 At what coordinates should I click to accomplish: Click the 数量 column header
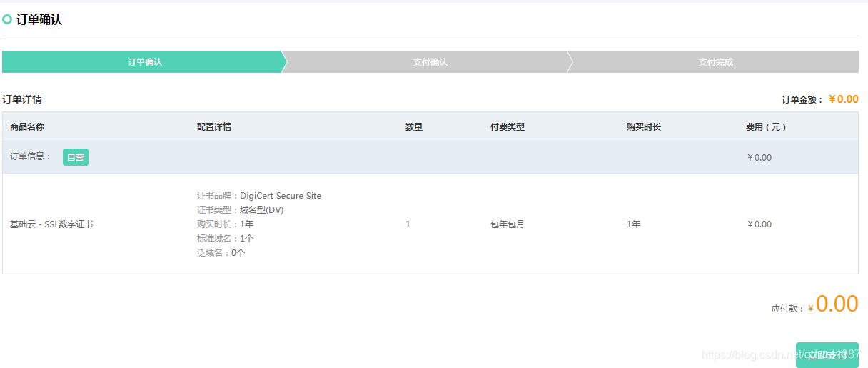tap(414, 127)
